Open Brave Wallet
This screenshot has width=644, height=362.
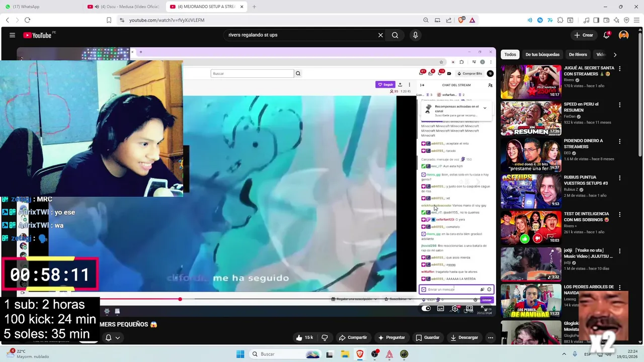(606, 20)
